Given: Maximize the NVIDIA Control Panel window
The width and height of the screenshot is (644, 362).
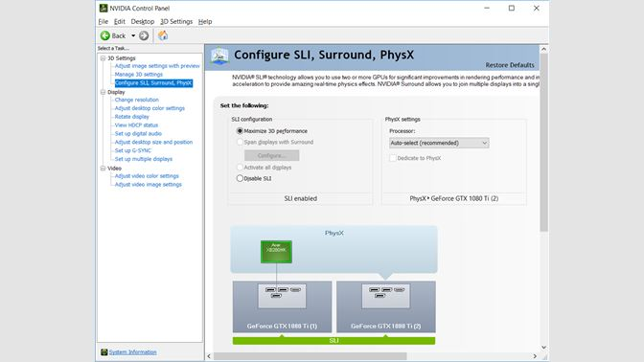Looking at the screenshot, I should (x=512, y=8).
